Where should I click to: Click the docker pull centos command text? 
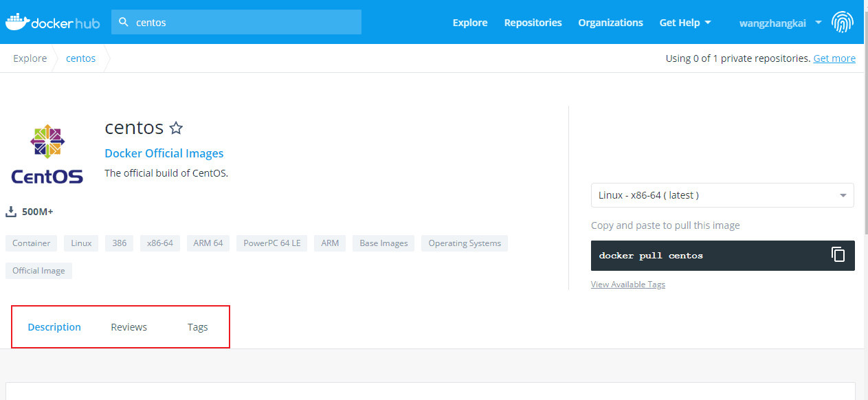[651, 256]
